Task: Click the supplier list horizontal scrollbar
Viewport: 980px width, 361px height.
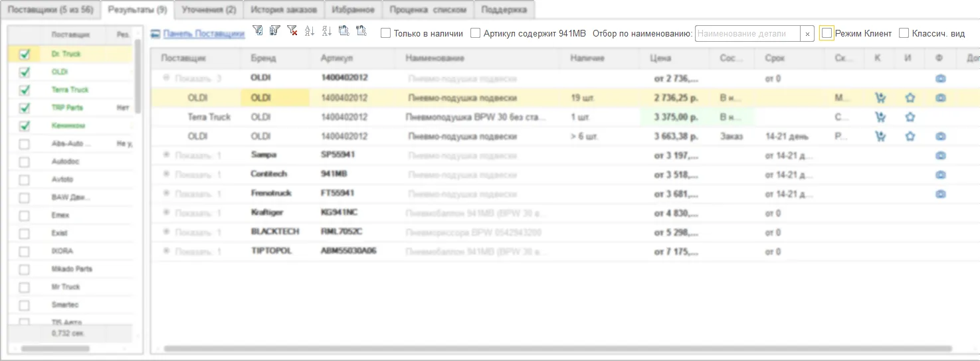Action: pyautogui.click(x=55, y=348)
